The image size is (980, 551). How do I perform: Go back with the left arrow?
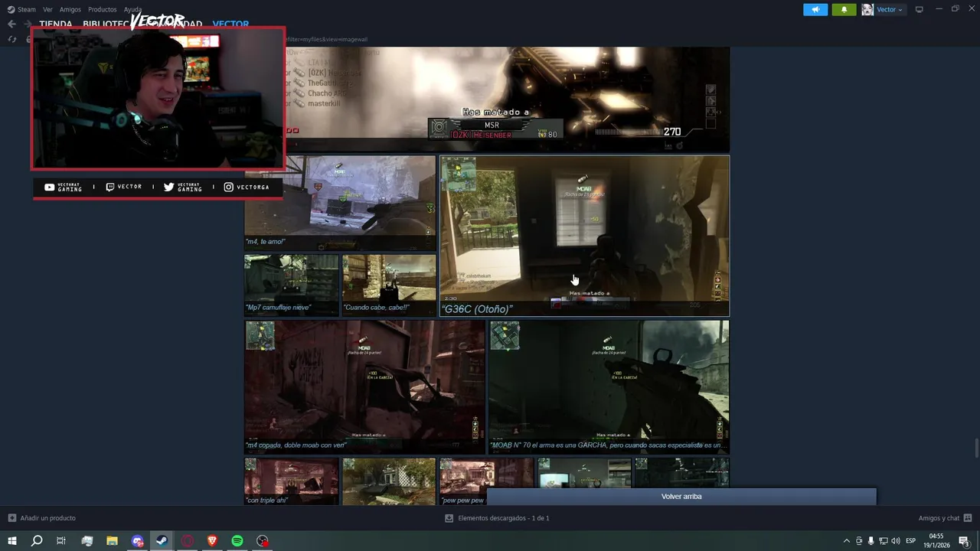click(11, 24)
